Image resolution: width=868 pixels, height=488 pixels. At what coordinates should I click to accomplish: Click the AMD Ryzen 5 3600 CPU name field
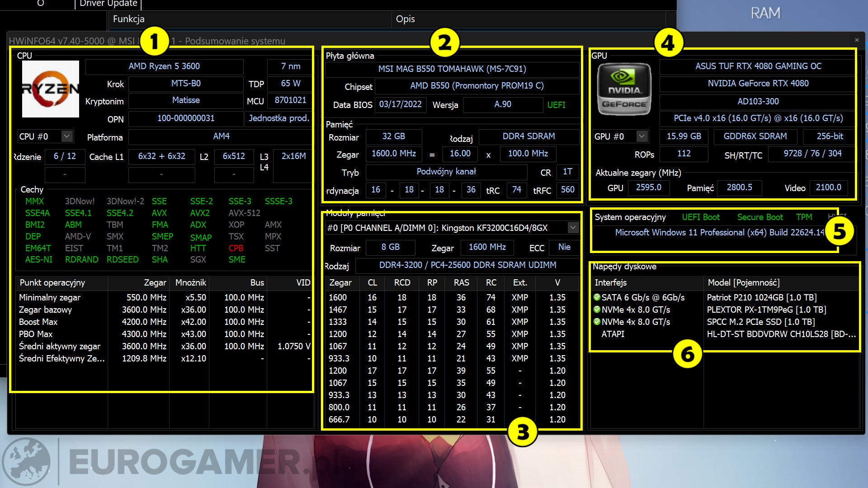click(x=164, y=66)
